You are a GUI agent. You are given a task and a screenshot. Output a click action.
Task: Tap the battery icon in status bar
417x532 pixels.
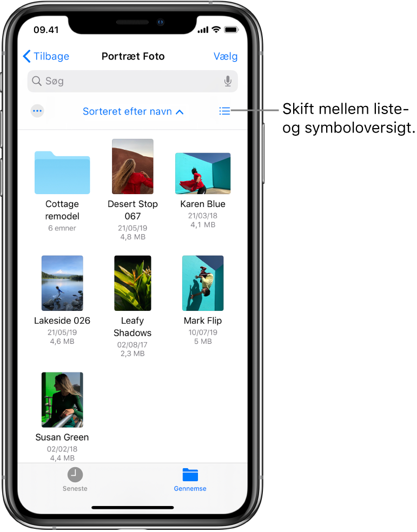point(231,30)
